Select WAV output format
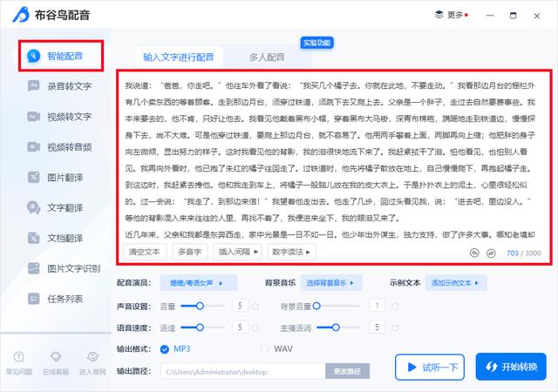 pos(266,349)
